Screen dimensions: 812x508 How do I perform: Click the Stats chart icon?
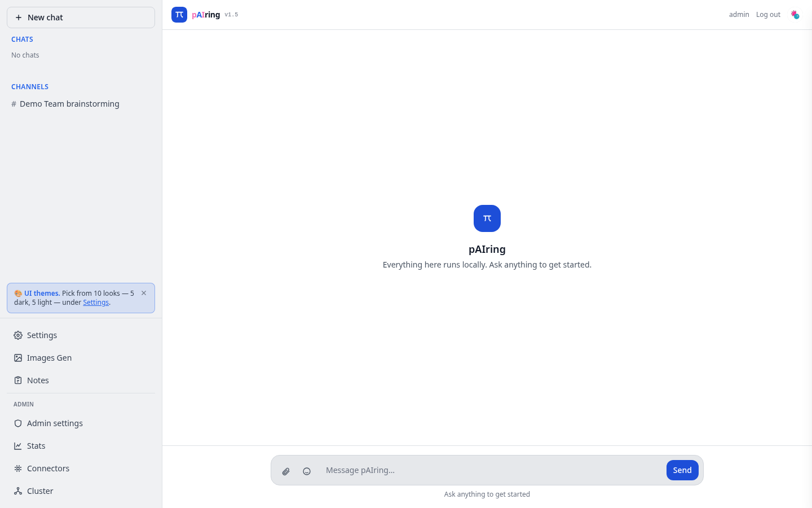[18, 446]
